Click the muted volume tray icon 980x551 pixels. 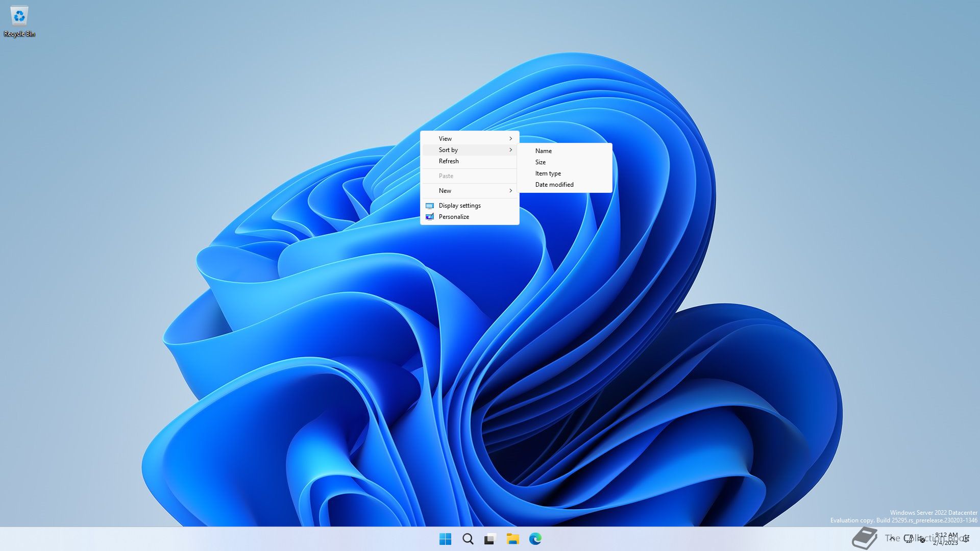[921, 539]
